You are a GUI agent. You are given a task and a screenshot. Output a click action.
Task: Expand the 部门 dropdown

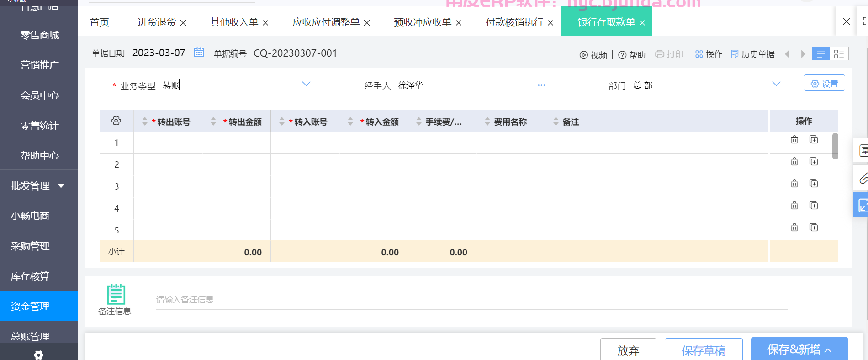[x=776, y=84]
